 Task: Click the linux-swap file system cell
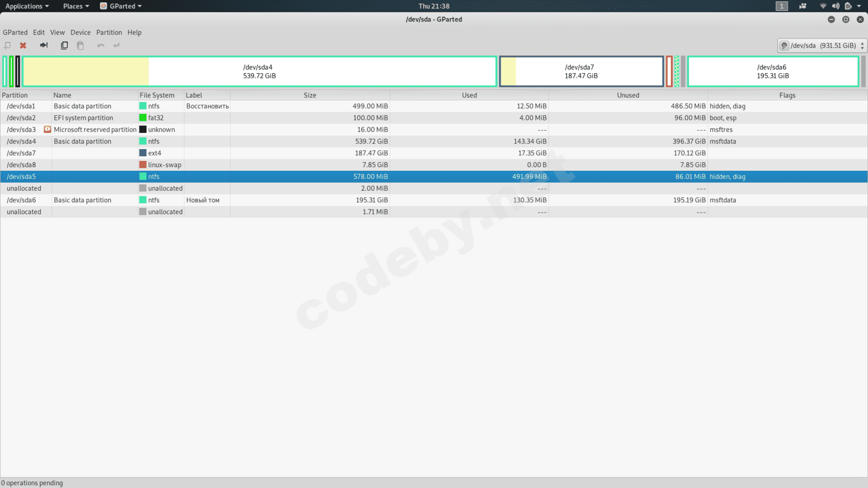click(x=161, y=165)
